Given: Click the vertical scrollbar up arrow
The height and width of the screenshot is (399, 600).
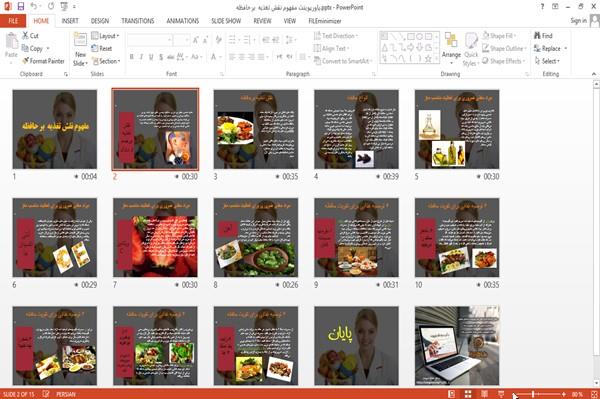Looking at the screenshot, I should coord(596,84).
